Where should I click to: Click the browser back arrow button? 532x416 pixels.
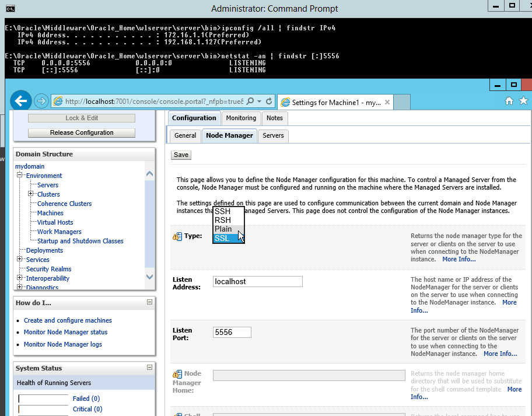(21, 101)
